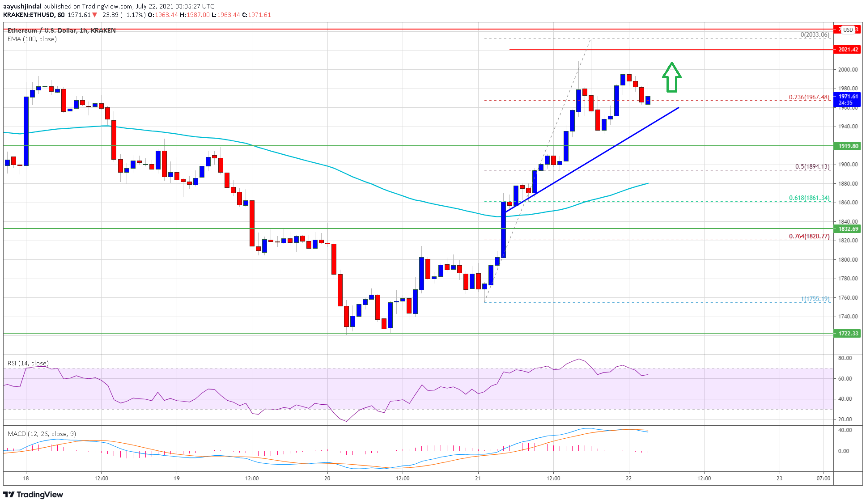The width and height of the screenshot is (866, 504).
Task: Open the chart legend for Ethereum / U.S. Dollar
Action: (61, 30)
